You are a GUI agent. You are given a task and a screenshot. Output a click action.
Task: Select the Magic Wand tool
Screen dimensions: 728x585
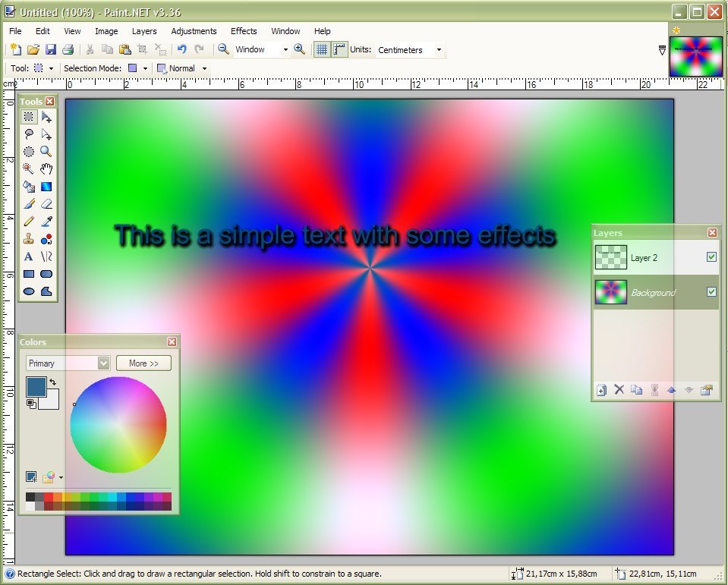click(29, 169)
